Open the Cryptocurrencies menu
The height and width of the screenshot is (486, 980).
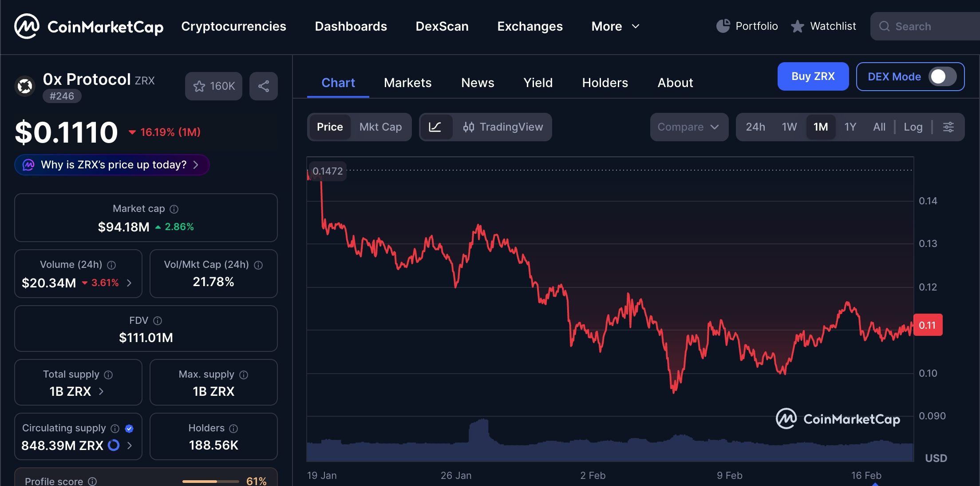233,27
